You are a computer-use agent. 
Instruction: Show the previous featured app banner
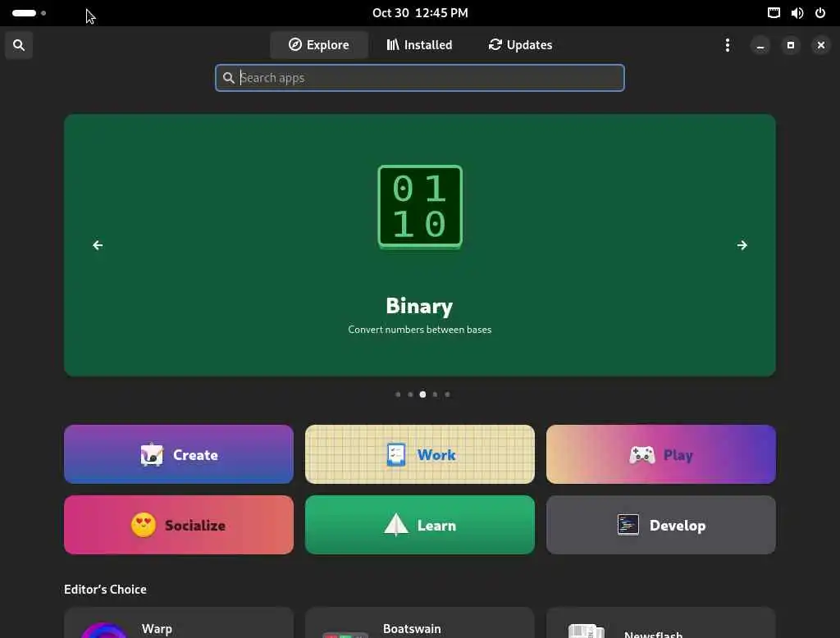(98, 245)
